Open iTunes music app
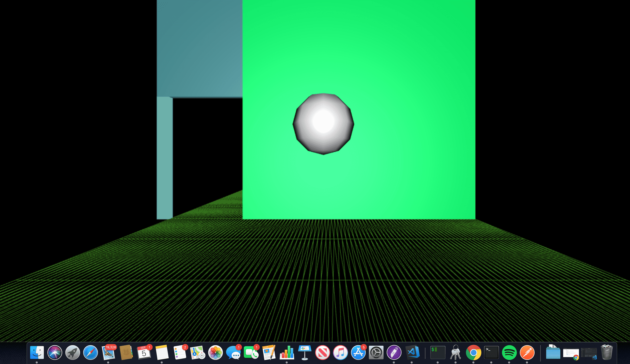630x364 pixels. tap(341, 353)
